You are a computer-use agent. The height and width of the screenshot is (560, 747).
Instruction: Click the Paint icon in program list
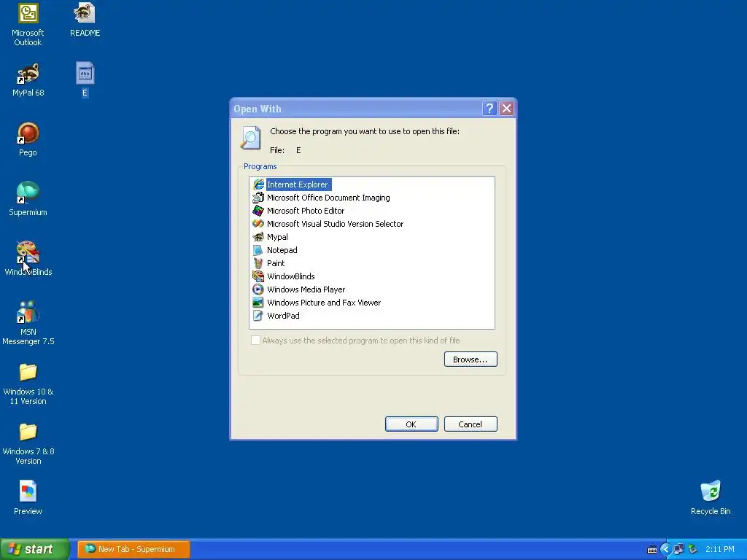click(x=258, y=262)
